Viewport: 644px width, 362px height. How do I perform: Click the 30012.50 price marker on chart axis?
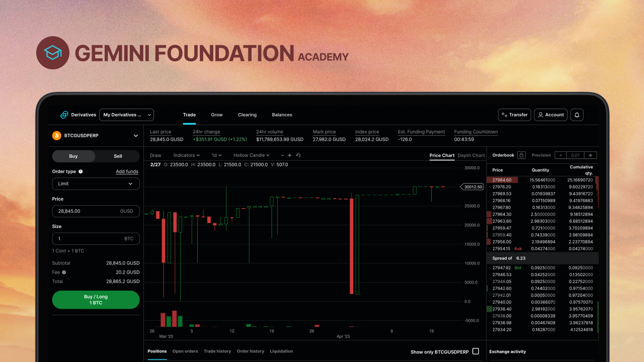[x=472, y=187]
